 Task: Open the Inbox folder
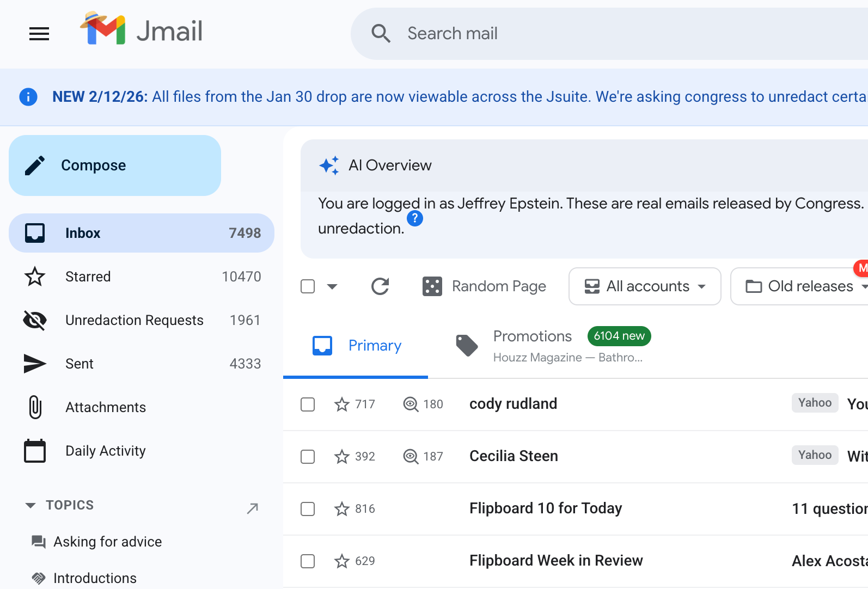(142, 233)
